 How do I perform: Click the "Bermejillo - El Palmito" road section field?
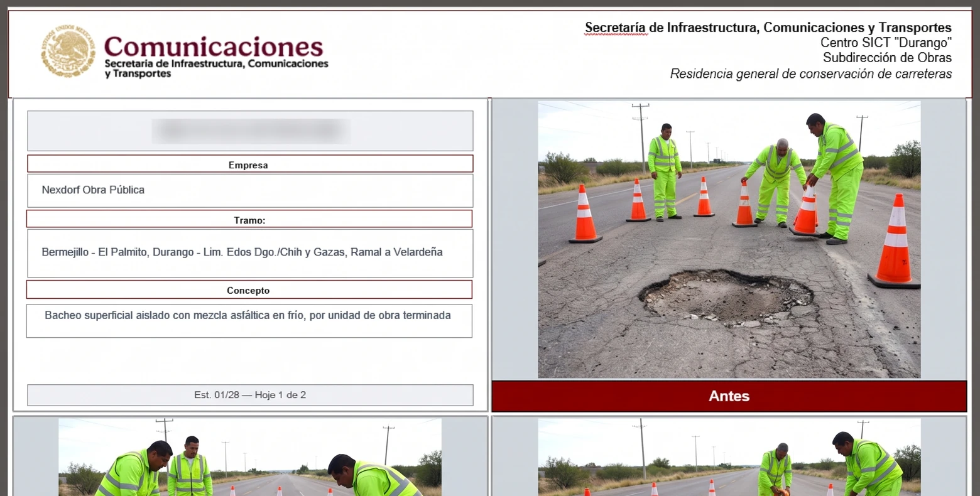point(250,253)
